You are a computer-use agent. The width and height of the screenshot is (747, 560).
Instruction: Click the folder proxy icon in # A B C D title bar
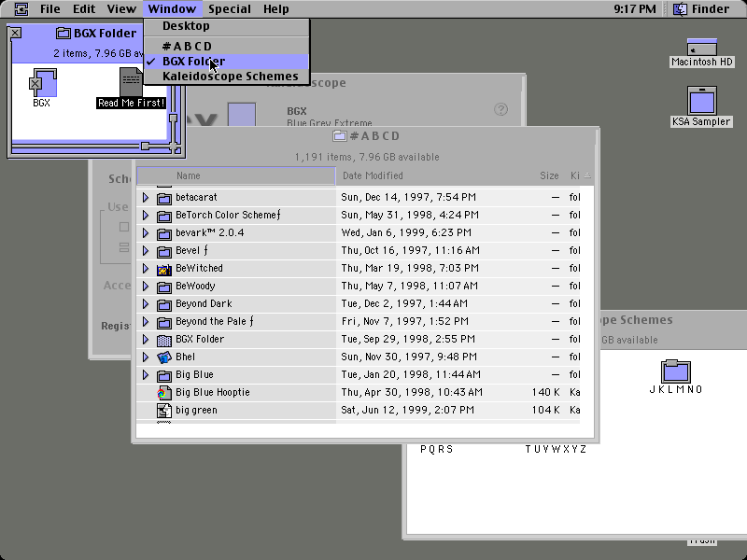point(340,136)
